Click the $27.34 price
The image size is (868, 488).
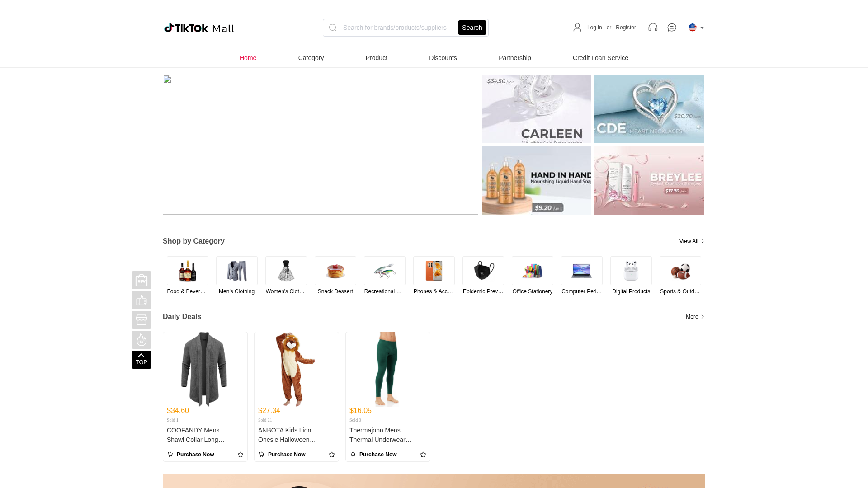pos(269,411)
